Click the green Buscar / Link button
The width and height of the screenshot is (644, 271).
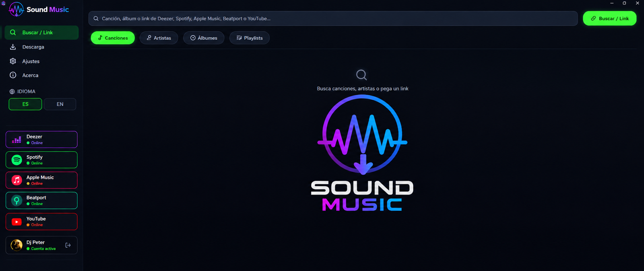point(609,18)
